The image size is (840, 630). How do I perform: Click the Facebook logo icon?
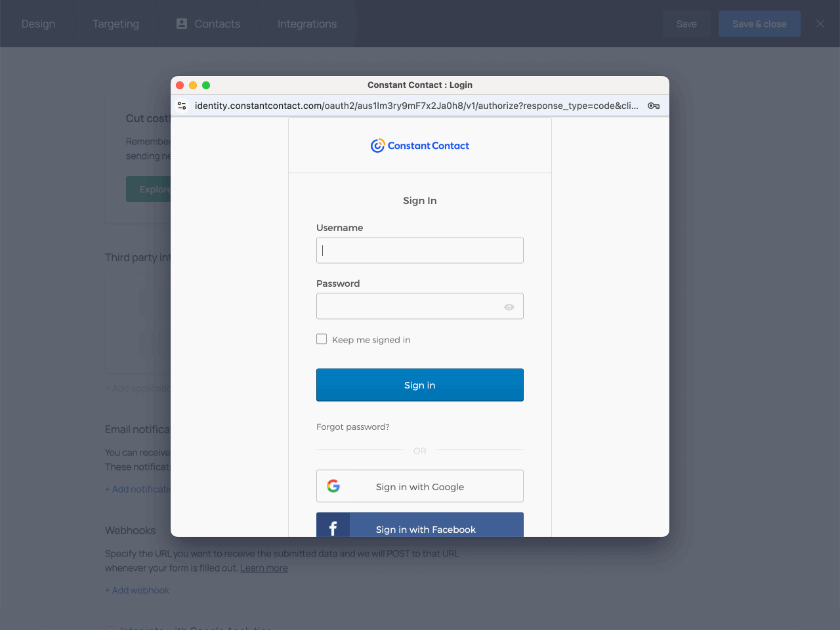pyautogui.click(x=333, y=527)
